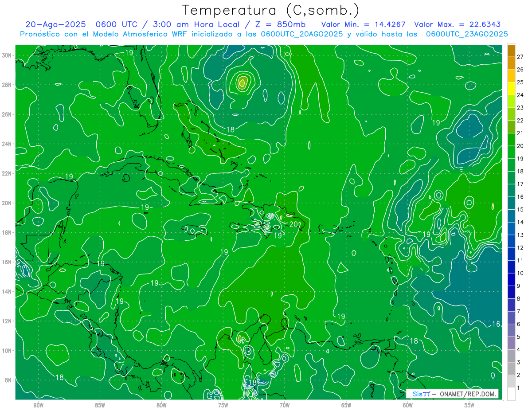Click the "16N" latitude label

click(7, 262)
